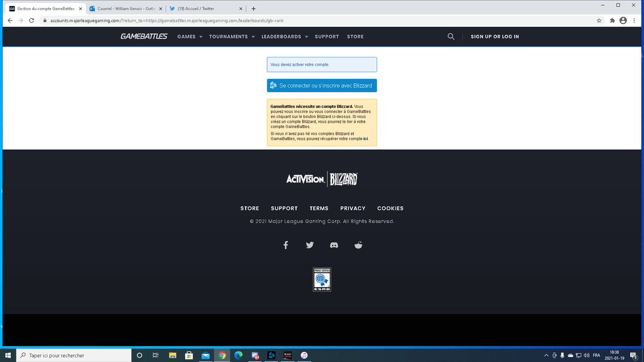
Task: Bookmark this page with star icon
Action: pos(599,20)
